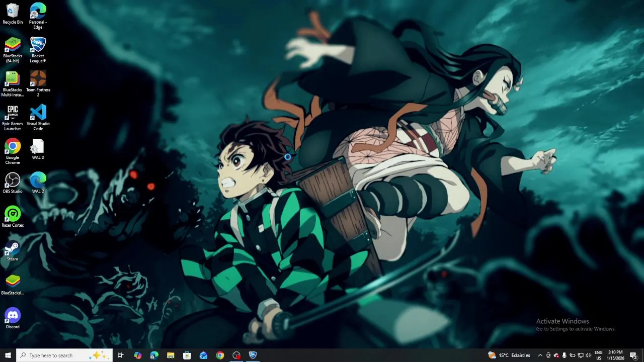Open Microsoft Store from the taskbar
The height and width of the screenshot is (362, 644).
[x=187, y=355]
